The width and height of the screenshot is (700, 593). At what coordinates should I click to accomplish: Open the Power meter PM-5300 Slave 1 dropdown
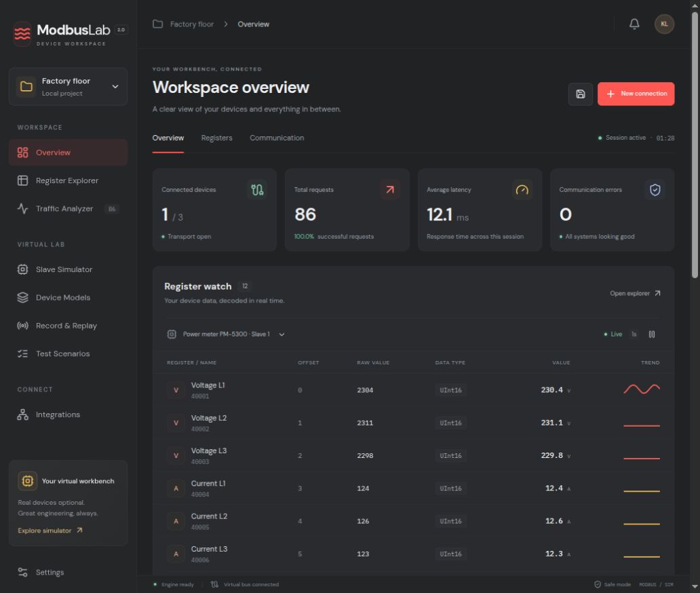coord(226,334)
